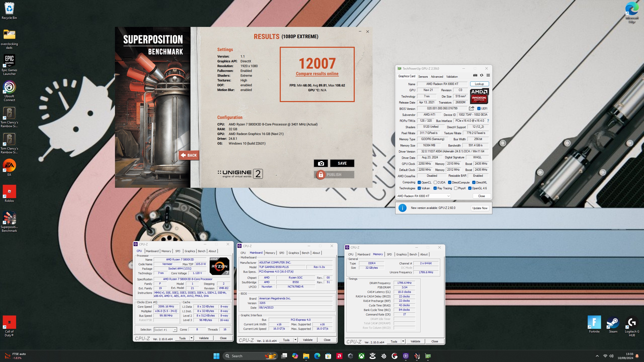Screen dimensions: 644x362
Task: Open Logitech G HUB desktop shortcut
Action: point(632,326)
